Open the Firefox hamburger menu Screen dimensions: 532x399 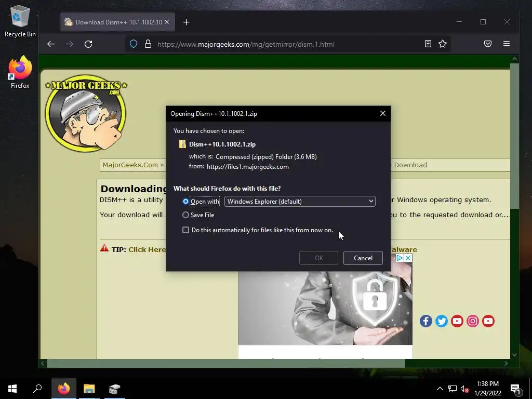click(507, 44)
